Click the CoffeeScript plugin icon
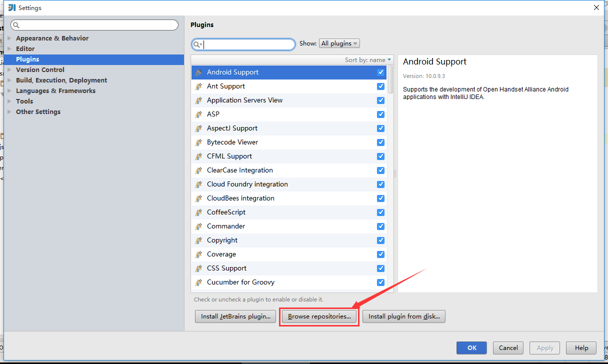 tap(198, 212)
